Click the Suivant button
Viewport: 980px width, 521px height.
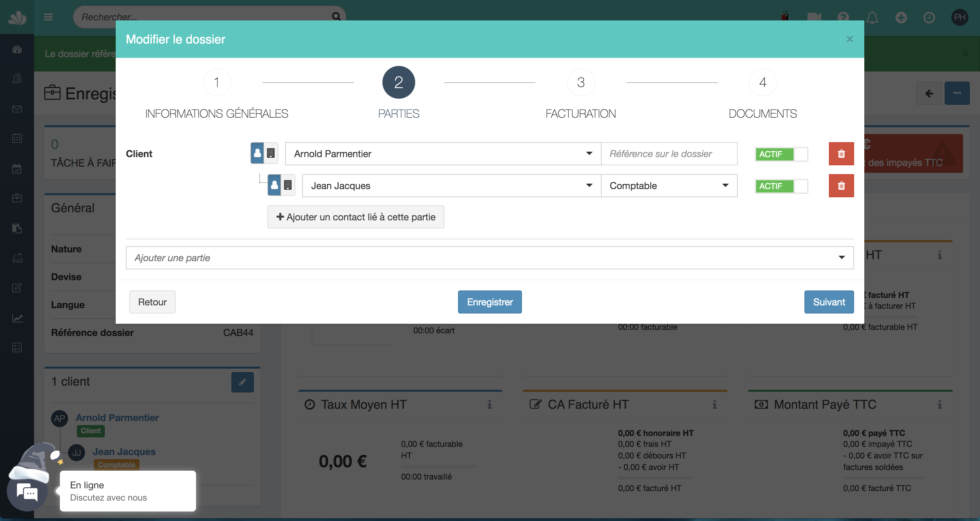pos(829,302)
